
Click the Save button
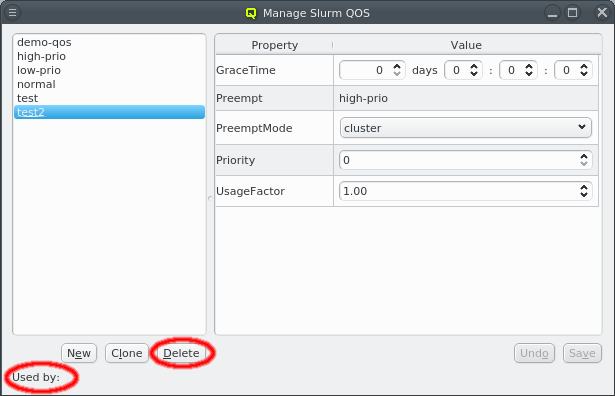click(582, 353)
